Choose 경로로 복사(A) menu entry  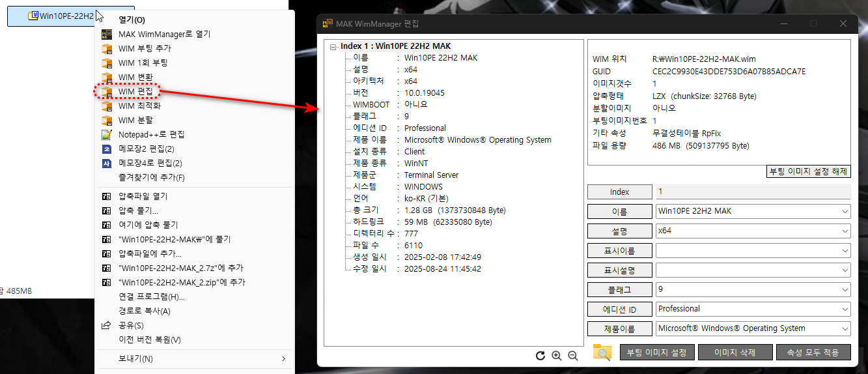(145, 311)
